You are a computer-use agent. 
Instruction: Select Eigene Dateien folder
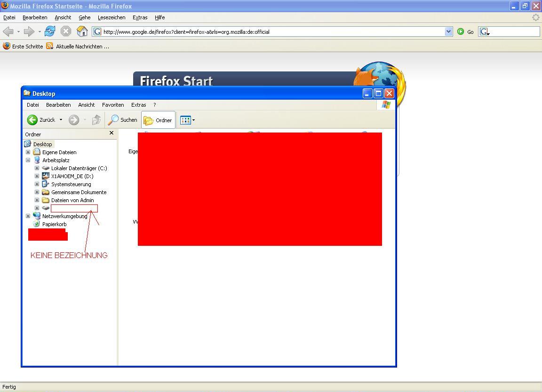(x=59, y=152)
